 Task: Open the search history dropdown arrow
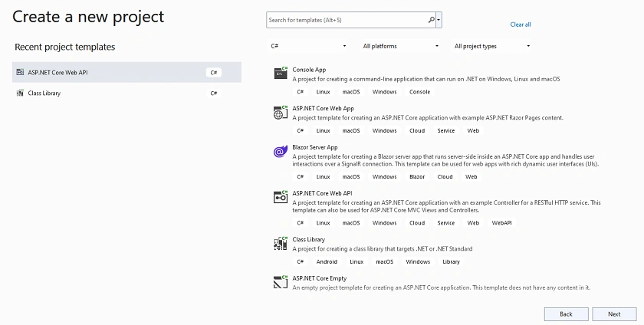439,20
